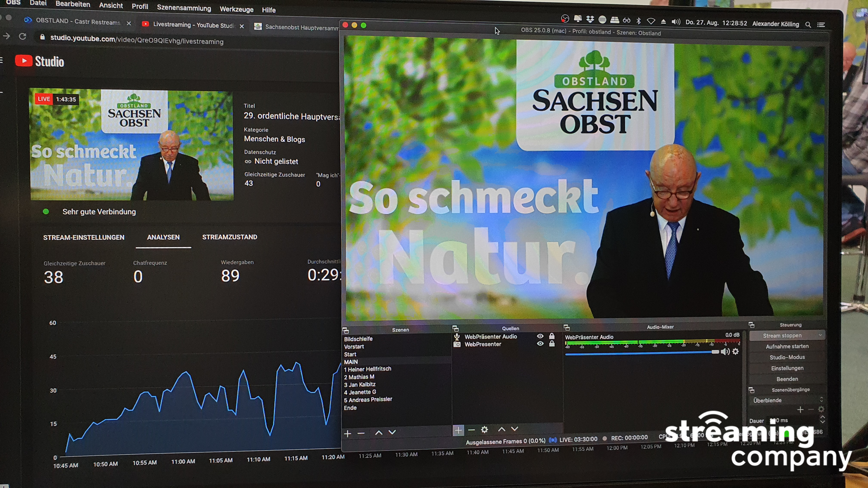
Task: Click the YouTube Studio logo
Action: 40,61
